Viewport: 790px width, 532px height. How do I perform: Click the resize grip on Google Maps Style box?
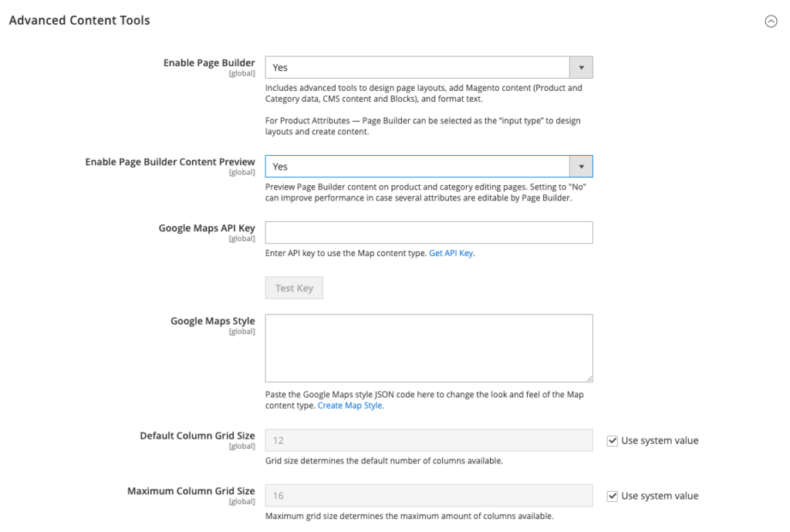pyautogui.click(x=589, y=379)
